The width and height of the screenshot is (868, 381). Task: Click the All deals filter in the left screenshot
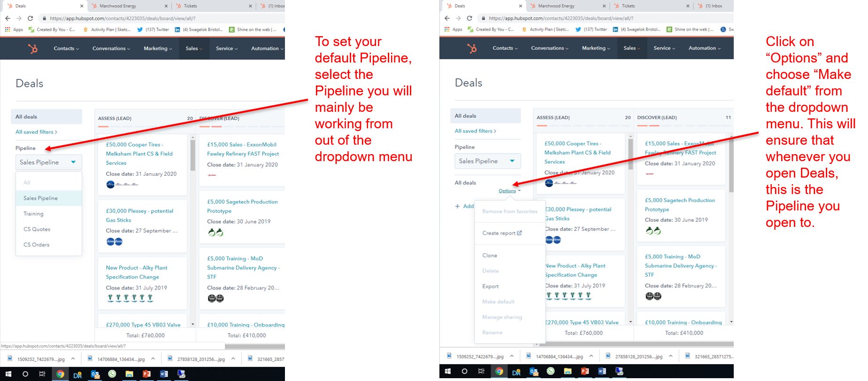[x=46, y=117]
